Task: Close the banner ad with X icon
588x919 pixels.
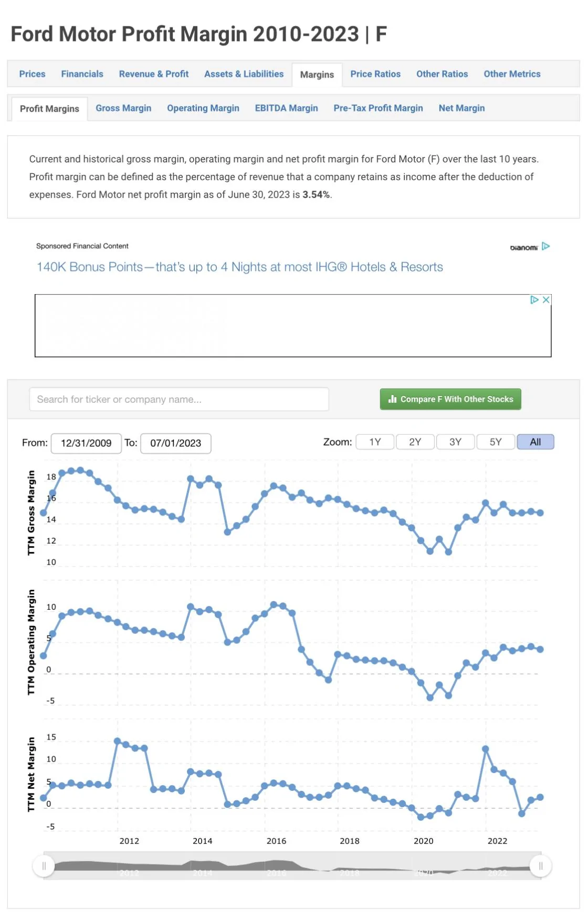Action: 546,300
